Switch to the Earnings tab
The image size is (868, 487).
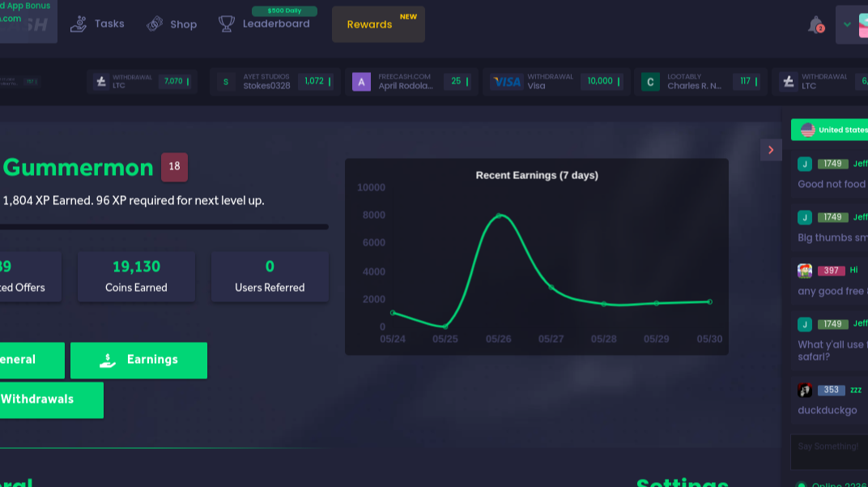(139, 360)
